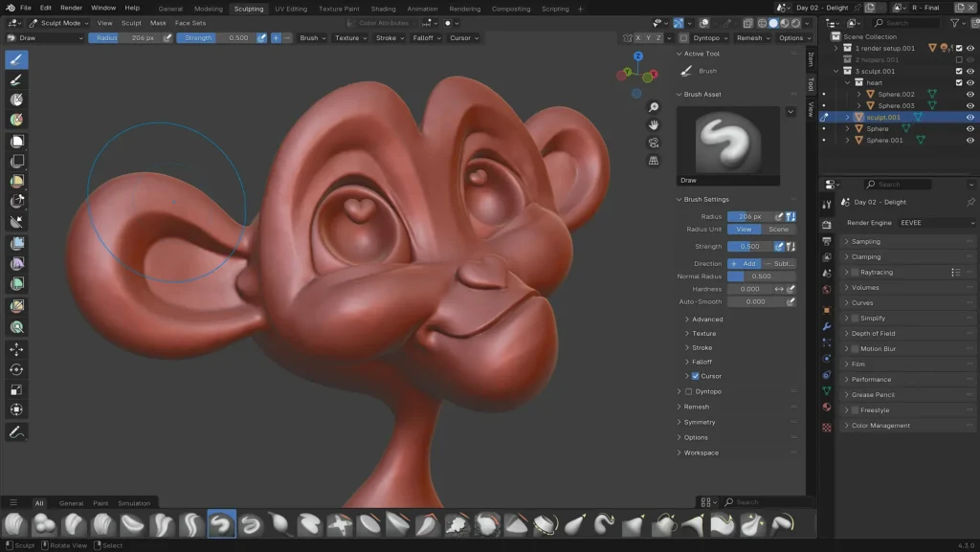Toggle the camera view icon in viewport
This screenshot has width=980, height=552.
click(x=654, y=143)
